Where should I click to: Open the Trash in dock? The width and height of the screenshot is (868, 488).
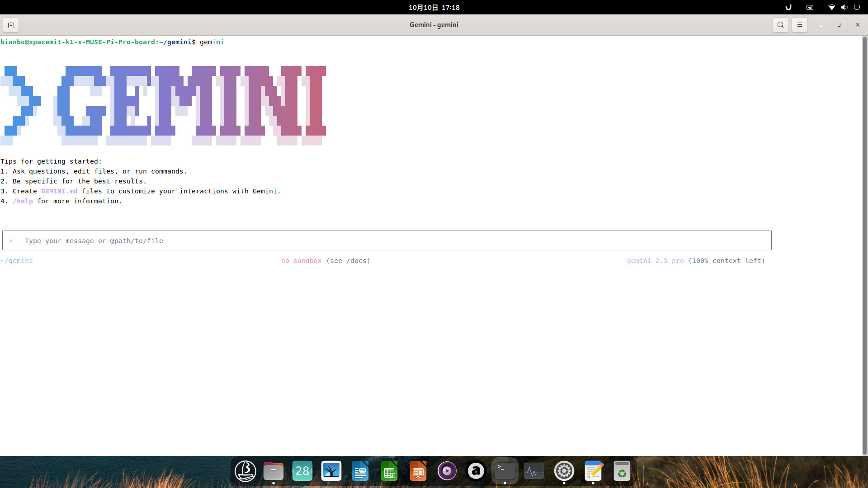pyautogui.click(x=622, y=471)
